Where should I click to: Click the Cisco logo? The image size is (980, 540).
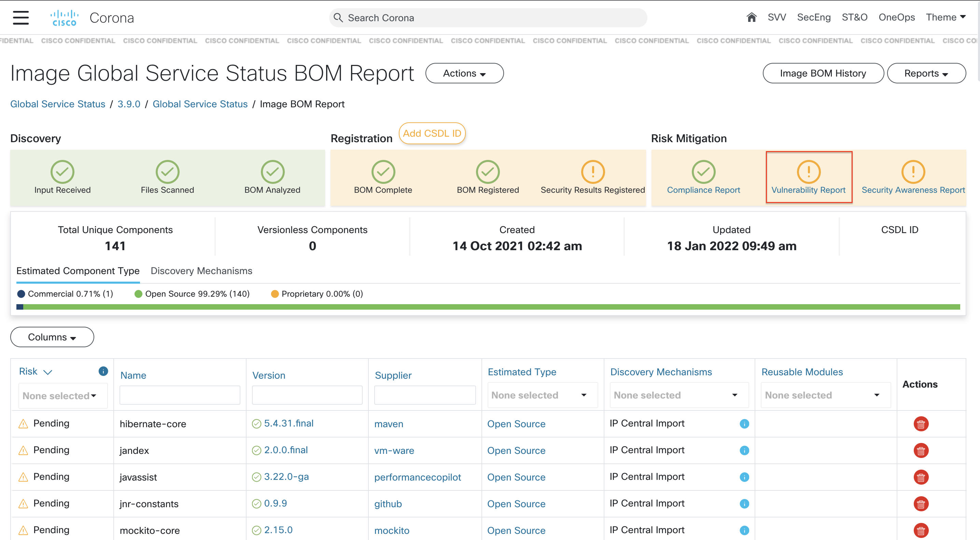tap(64, 18)
